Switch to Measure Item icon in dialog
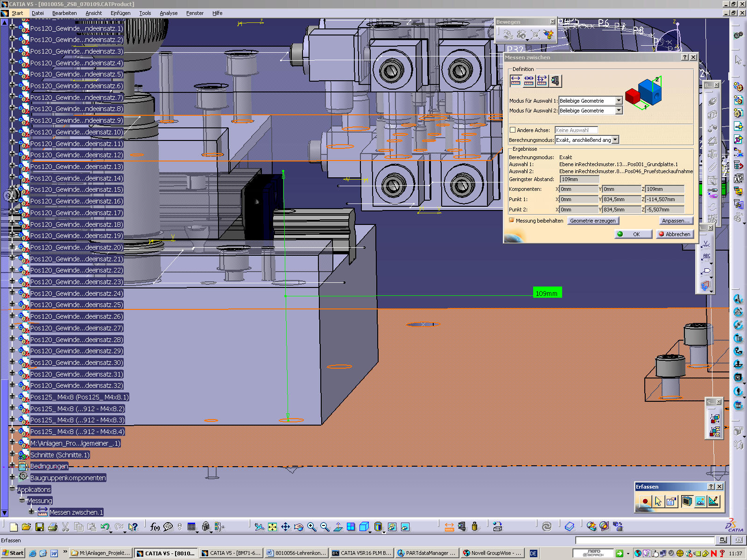Viewport: 747px width, 560px height. tap(555, 81)
